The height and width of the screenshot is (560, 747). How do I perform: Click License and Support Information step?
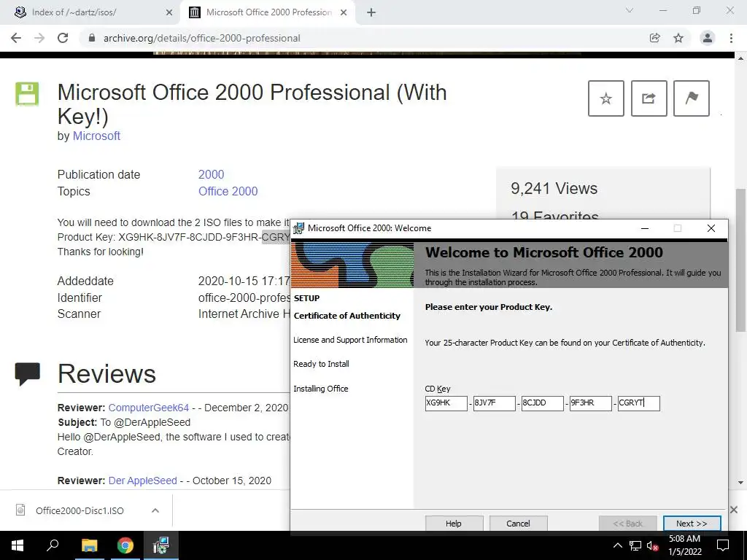click(x=350, y=340)
